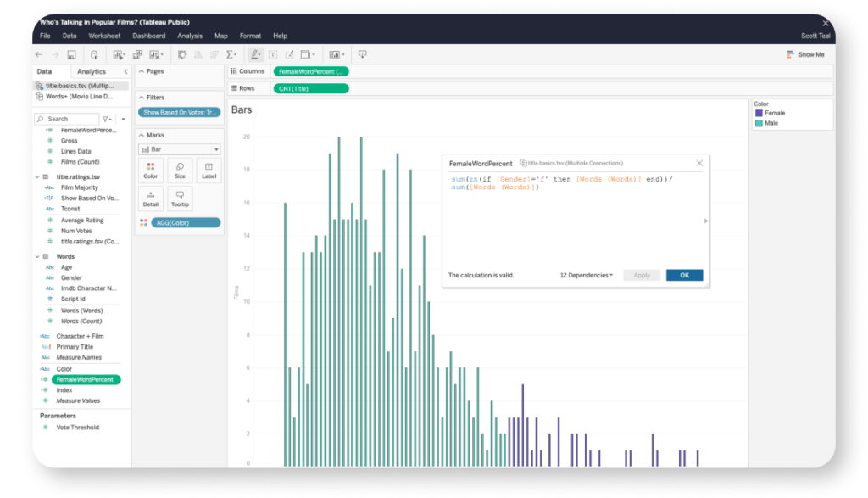Collapse the Filters card
Viewport: 868px width, 498px height.
(x=142, y=98)
